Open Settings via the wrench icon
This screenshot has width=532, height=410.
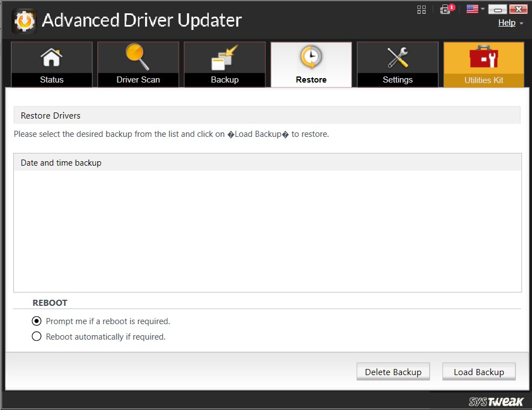coord(397,57)
